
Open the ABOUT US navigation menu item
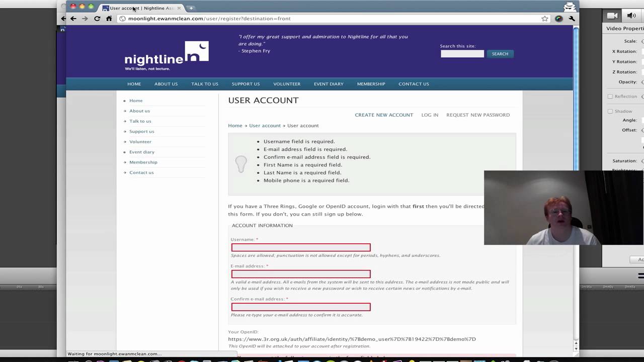coord(166,84)
